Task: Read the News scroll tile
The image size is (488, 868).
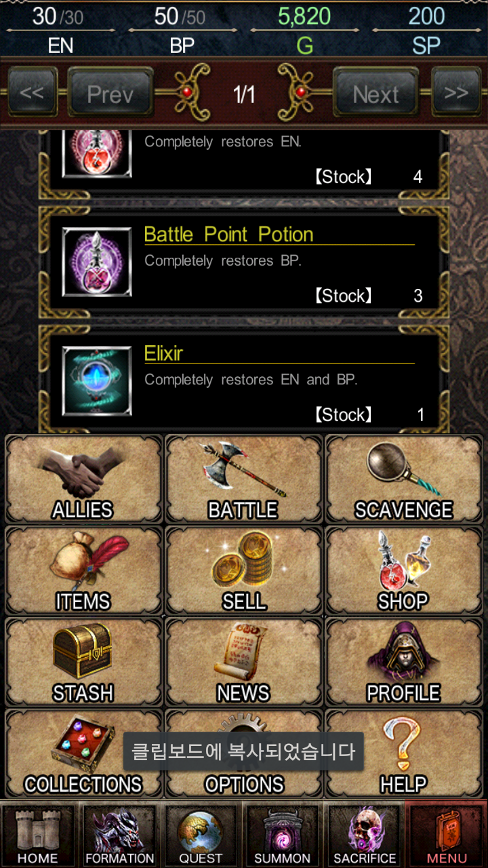Action: click(244, 663)
